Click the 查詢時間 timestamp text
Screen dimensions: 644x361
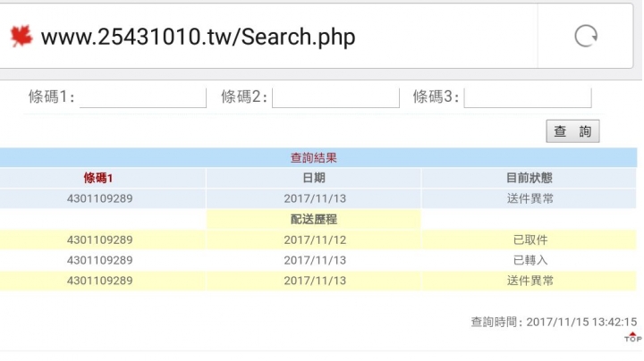tap(554, 322)
